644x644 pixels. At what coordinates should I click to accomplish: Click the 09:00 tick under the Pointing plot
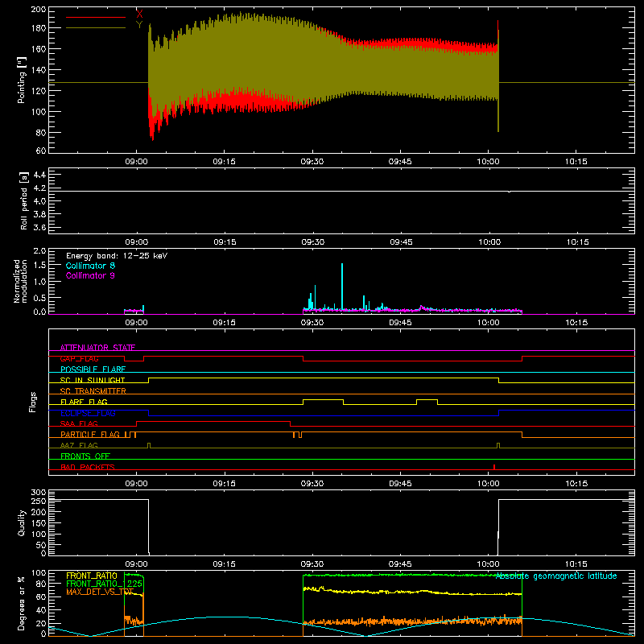tap(136, 162)
